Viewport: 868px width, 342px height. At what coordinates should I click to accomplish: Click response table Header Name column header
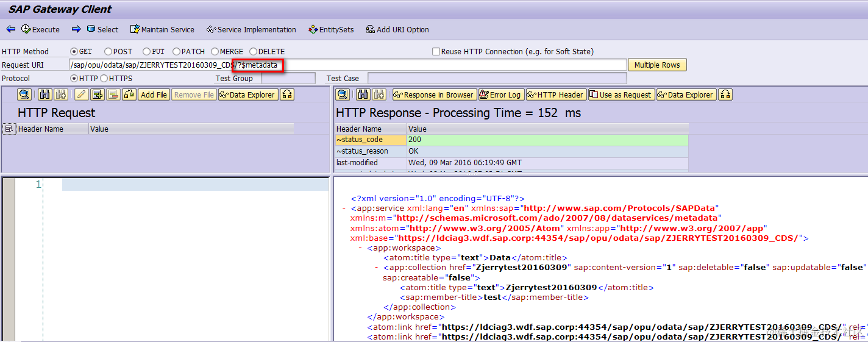pyautogui.click(x=371, y=129)
